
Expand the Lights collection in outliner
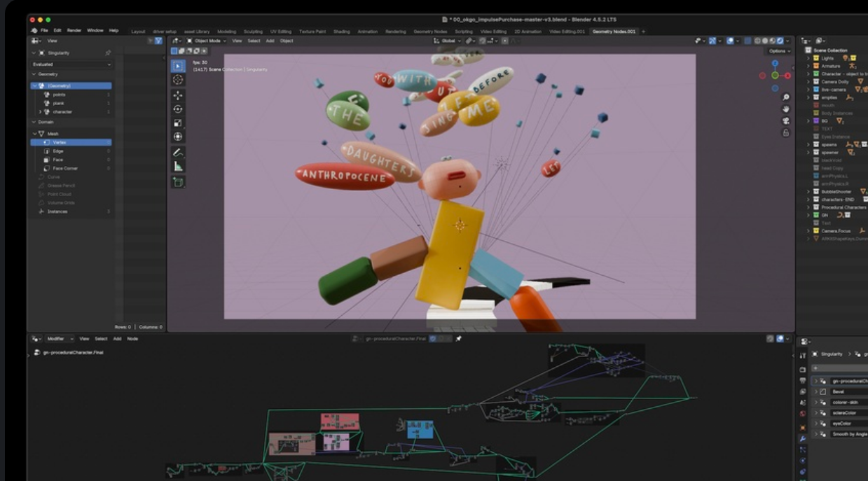[x=808, y=58]
